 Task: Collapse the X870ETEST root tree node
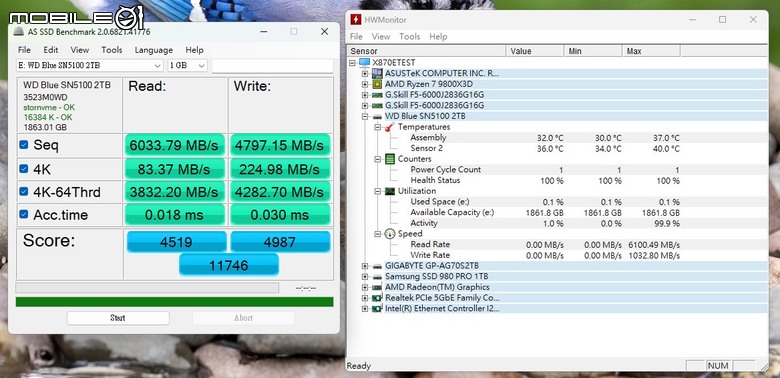pyautogui.click(x=353, y=63)
